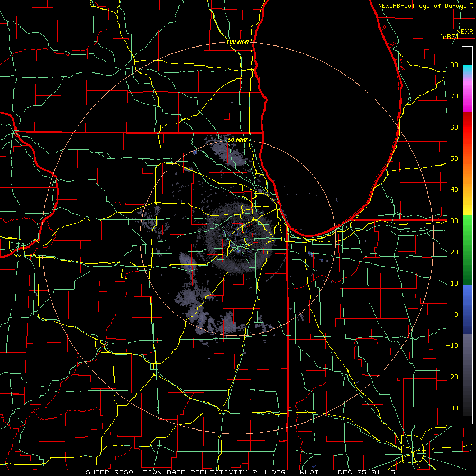Click the 'NEXLAB-College of DuPage' header text
Screen dimensions: 476x476
coord(422,6)
